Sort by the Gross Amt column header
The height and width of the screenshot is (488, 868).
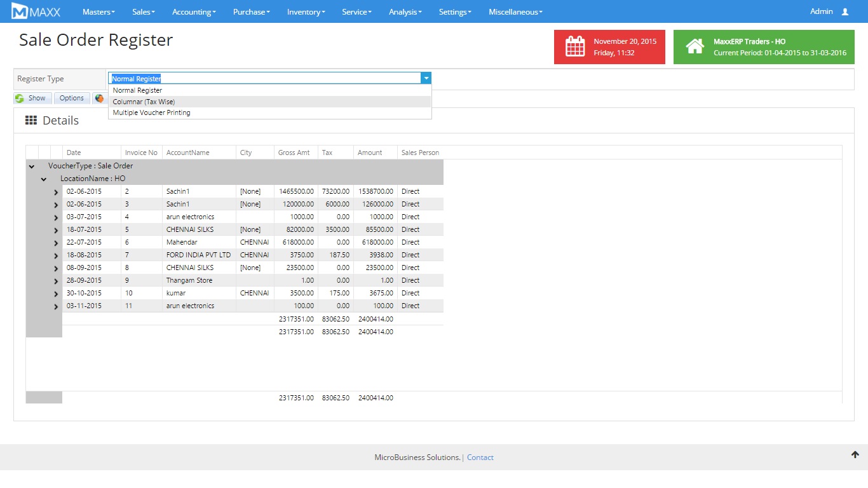tap(294, 152)
